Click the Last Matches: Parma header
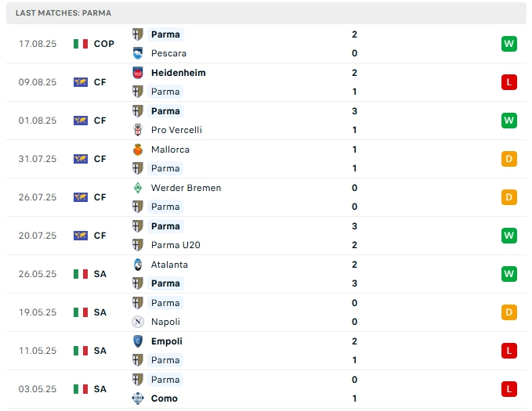Image resolution: width=532 pixels, height=411 pixels. coord(63,13)
